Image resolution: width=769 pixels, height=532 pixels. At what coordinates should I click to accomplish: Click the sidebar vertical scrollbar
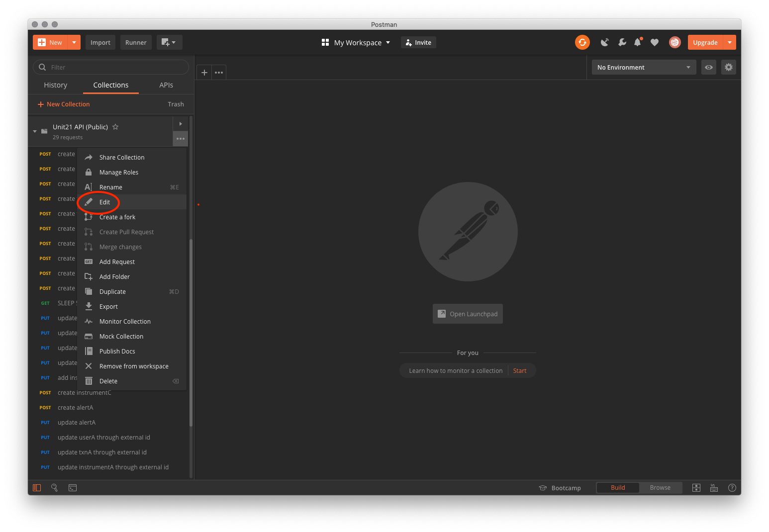point(191,333)
